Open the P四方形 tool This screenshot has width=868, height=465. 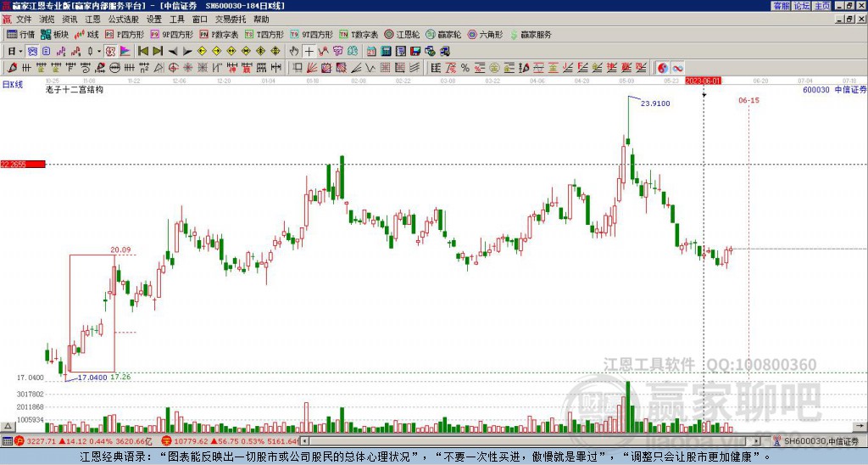click(125, 34)
